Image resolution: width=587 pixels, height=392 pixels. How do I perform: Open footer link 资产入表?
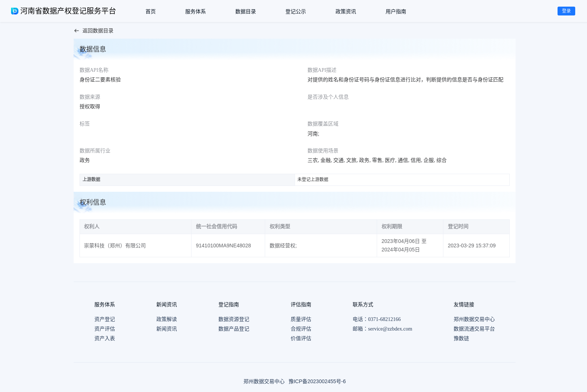click(105, 338)
